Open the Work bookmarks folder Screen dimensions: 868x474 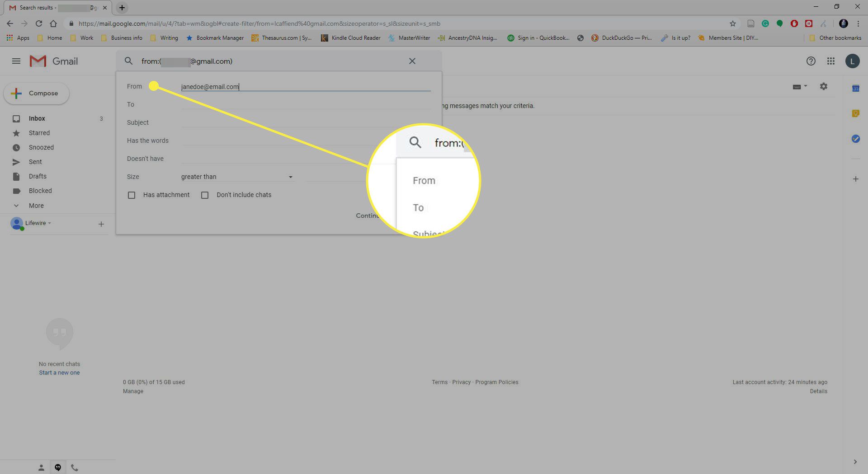(x=82, y=38)
